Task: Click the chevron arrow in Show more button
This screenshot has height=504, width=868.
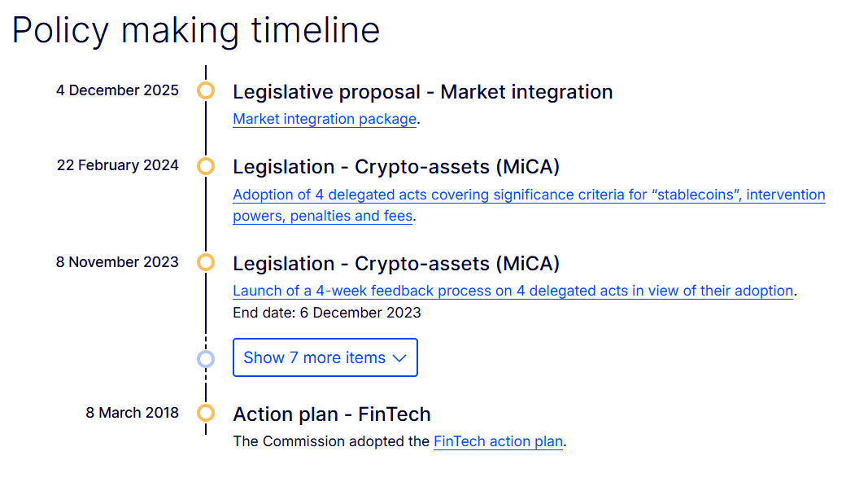Action: pos(399,358)
